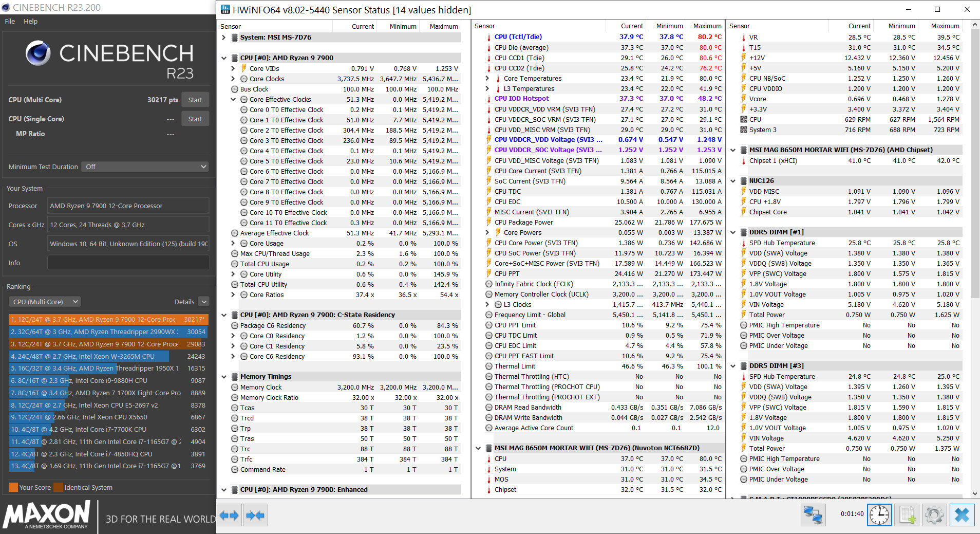Click the clock reset timer icon

(x=879, y=514)
